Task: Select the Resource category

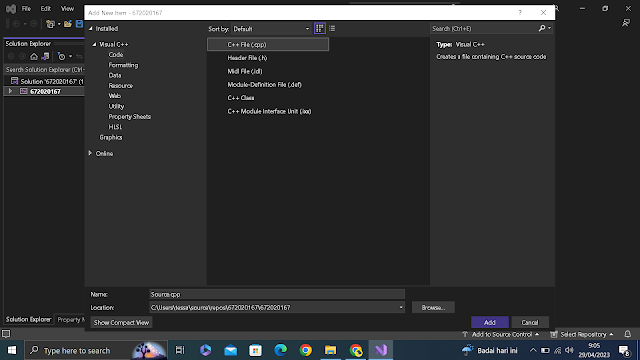Action: click(x=120, y=86)
